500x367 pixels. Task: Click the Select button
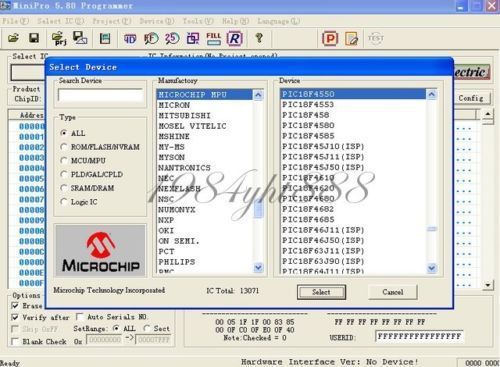(x=321, y=292)
